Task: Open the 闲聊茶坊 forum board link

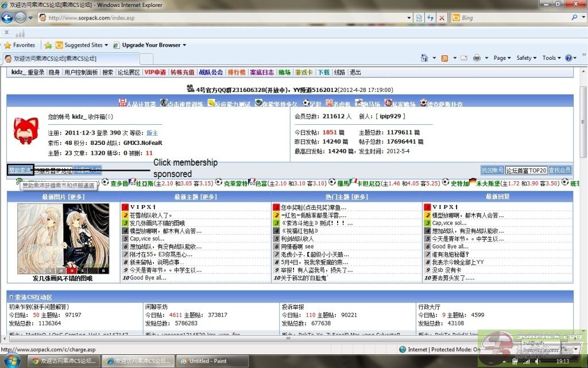Action: point(156,306)
